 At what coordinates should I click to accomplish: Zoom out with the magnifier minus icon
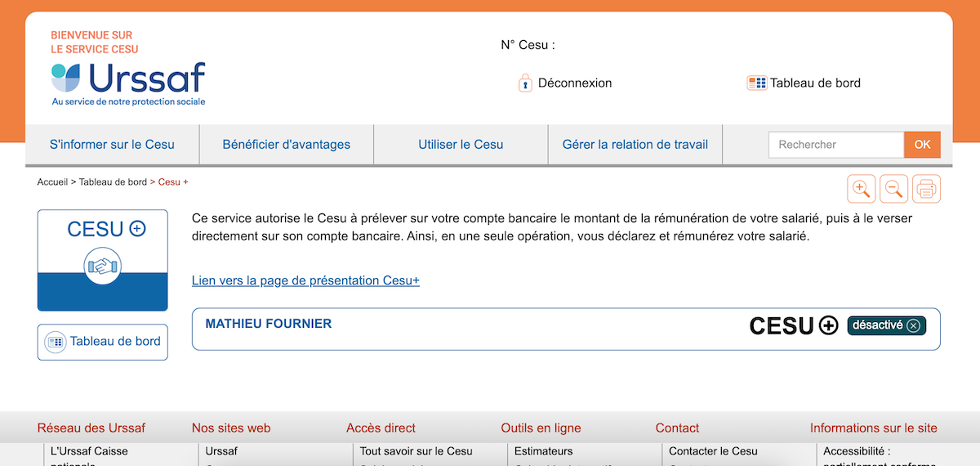894,189
